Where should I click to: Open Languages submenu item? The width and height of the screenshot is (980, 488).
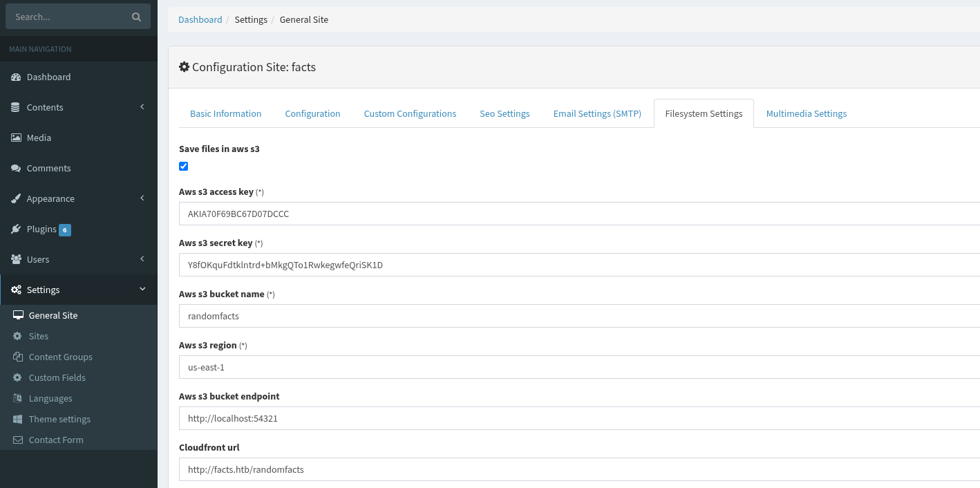pyautogui.click(x=79, y=398)
